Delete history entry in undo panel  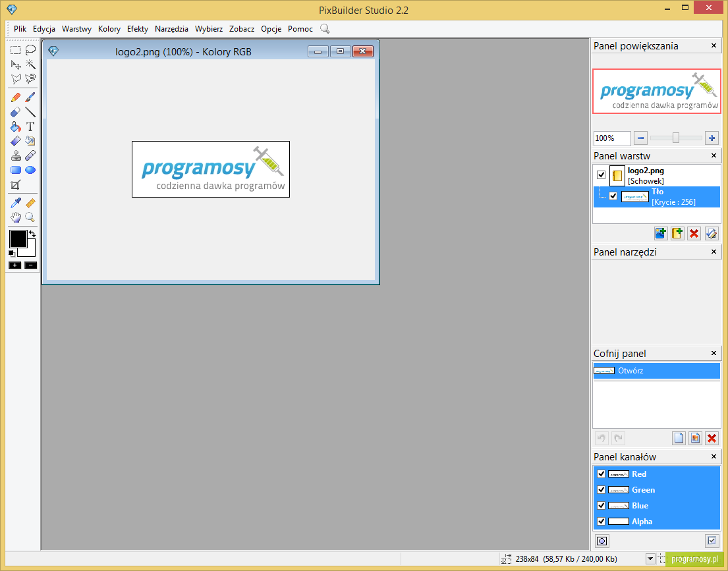pyautogui.click(x=712, y=438)
